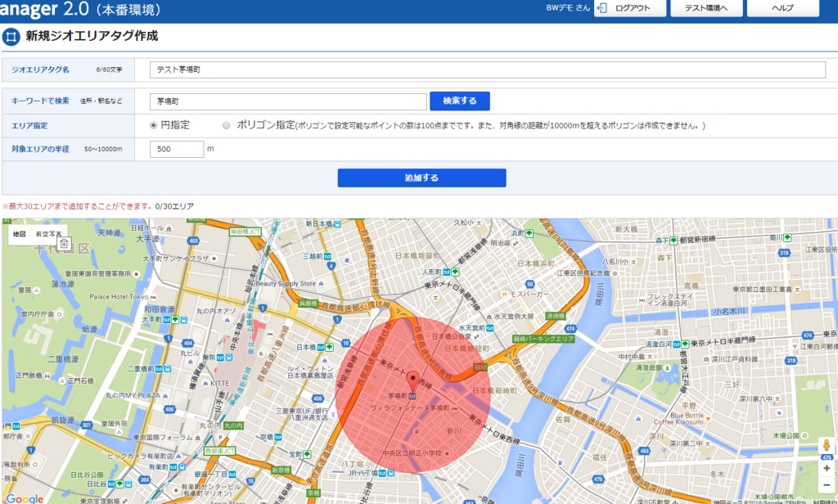Click the 二重橋前 station icon

(x=160, y=369)
